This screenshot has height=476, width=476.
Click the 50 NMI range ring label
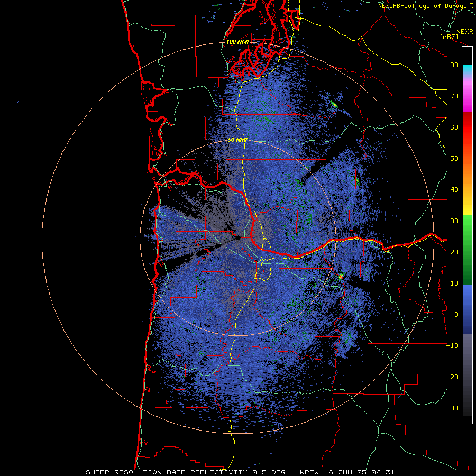[237, 140]
